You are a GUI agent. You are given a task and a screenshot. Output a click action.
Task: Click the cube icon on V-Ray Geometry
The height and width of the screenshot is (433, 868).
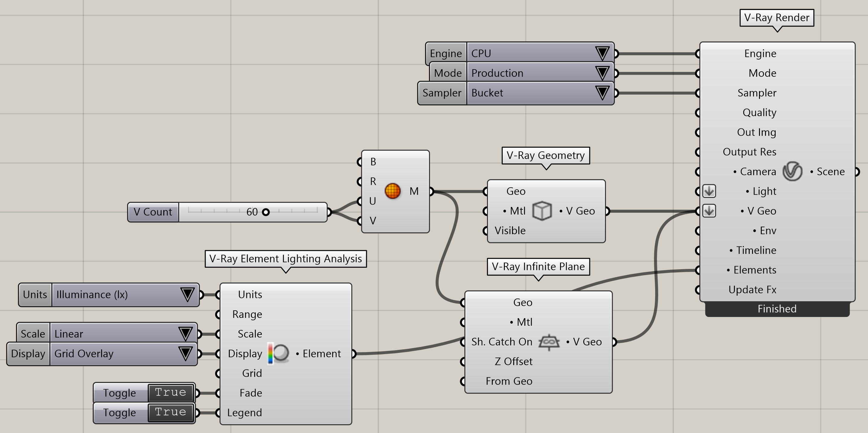click(x=542, y=211)
